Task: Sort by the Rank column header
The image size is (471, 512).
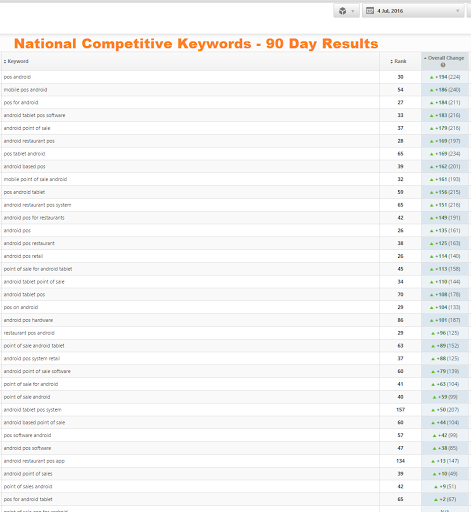Action: [398, 61]
